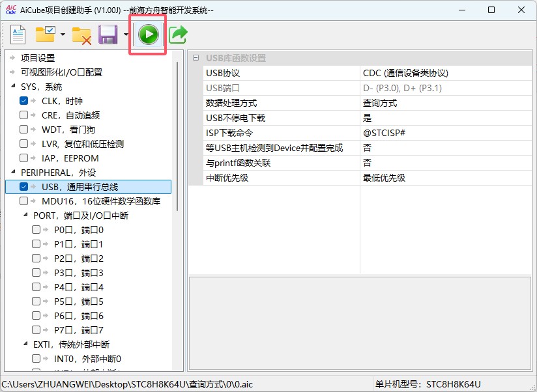Select 可视图形化I/O口配置 in the tree
Viewport: 537px width, 392px height.
[x=62, y=72]
